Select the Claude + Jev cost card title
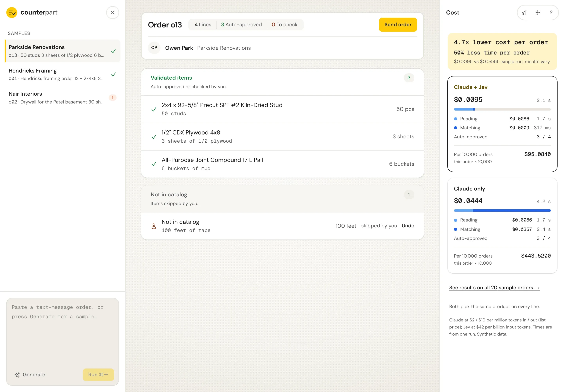 tap(470, 87)
